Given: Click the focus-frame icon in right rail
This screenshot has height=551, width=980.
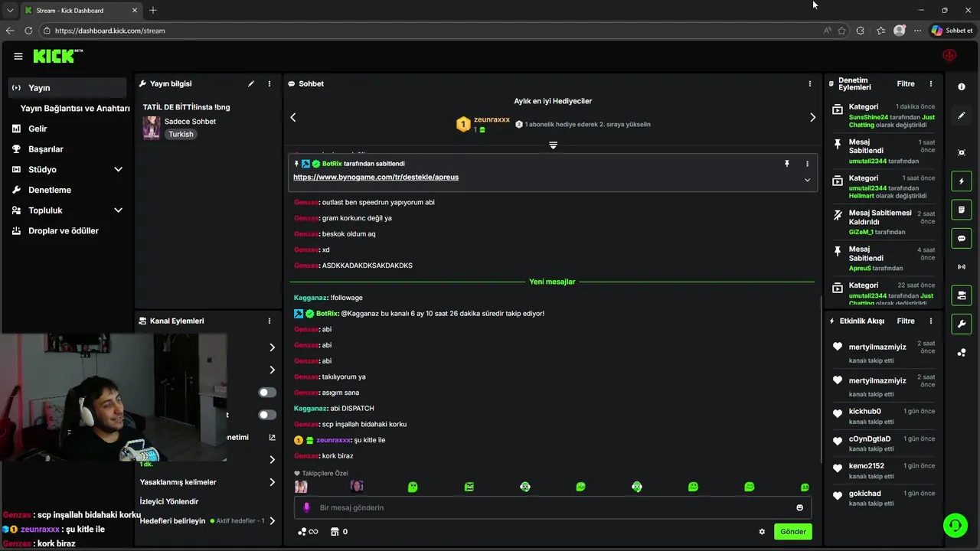Looking at the screenshot, I should (962, 152).
